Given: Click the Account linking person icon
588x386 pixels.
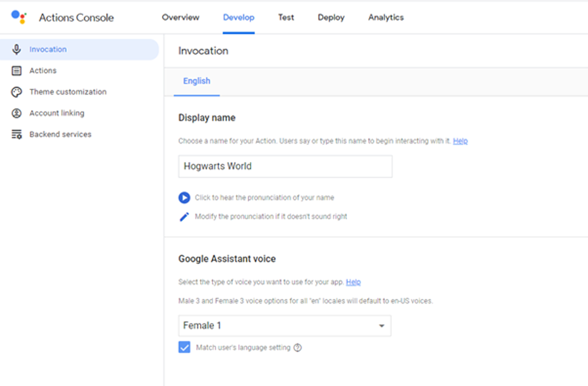Looking at the screenshot, I should (16, 113).
